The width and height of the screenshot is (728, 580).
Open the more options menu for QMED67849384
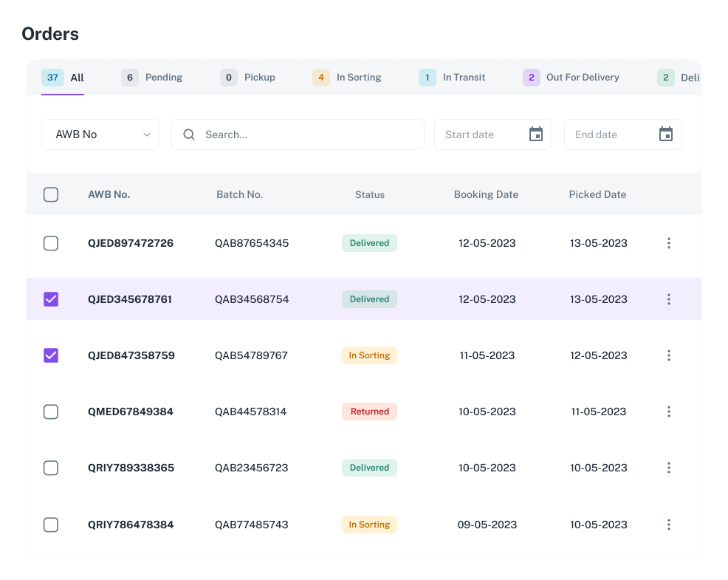pos(668,412)
